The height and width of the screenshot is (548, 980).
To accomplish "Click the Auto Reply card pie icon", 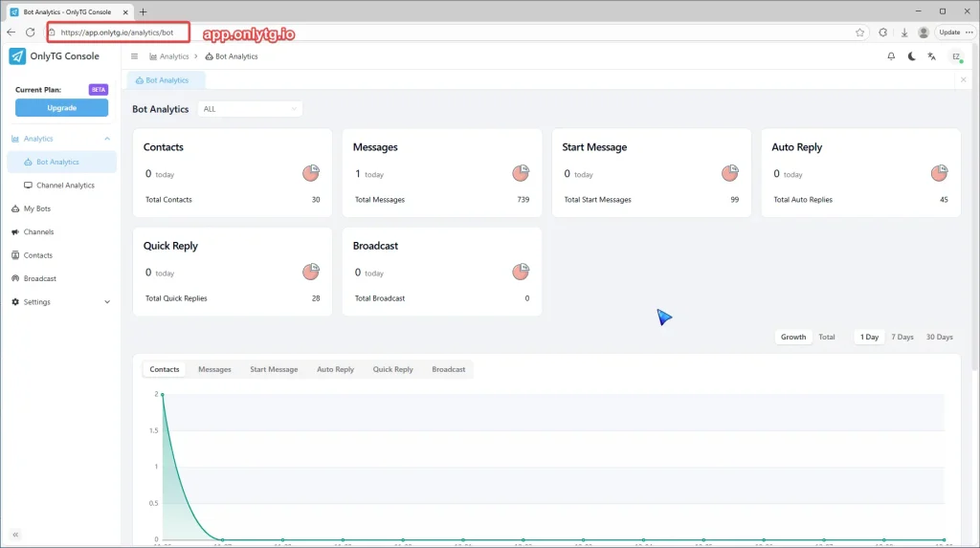I will [940, 173].
